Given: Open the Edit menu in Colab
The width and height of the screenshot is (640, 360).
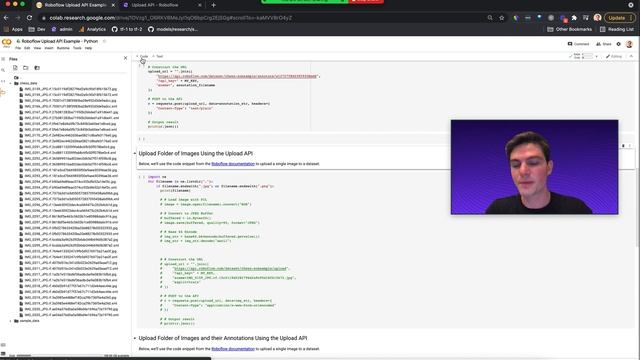Looking at the screenshot, I should click(x=27, y=48).
